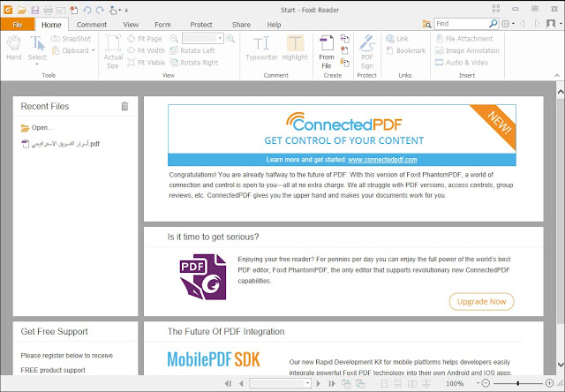Open the zoom percent dropdown in status bar
565x392 pixels.
pyautogui.click(x=478, y=383)
